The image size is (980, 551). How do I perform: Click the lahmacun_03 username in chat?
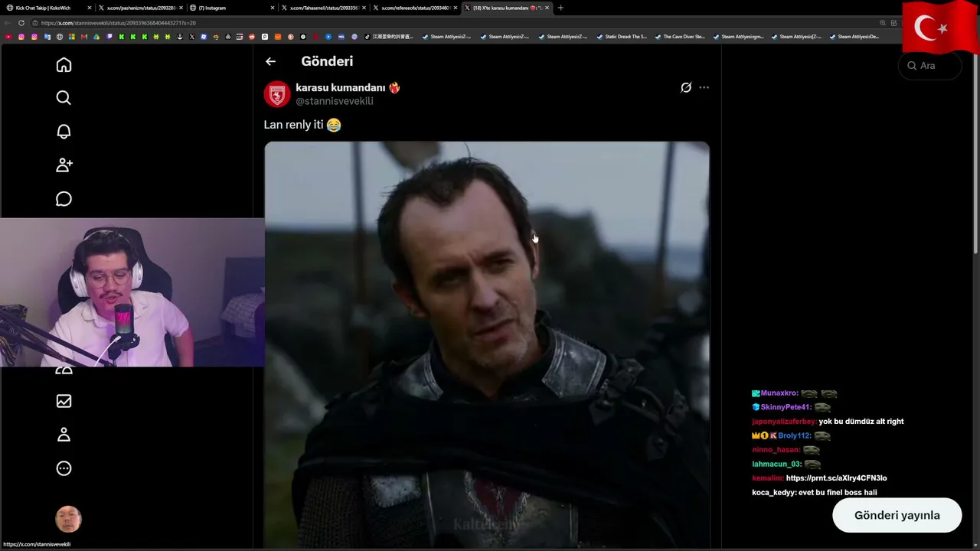(777, 464)
